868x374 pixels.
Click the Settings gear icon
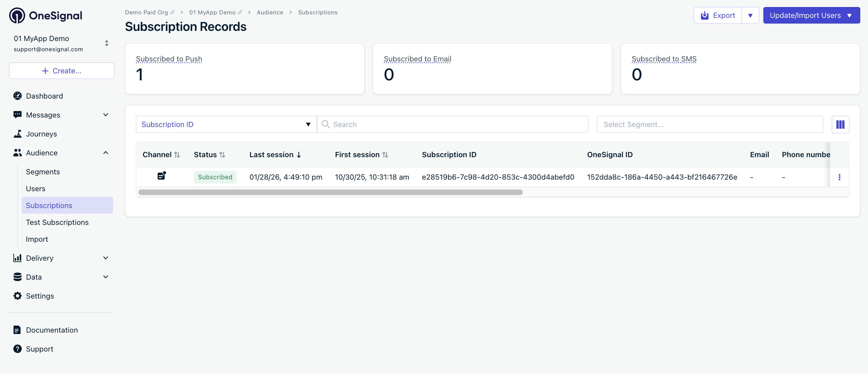tap(18, 296)
